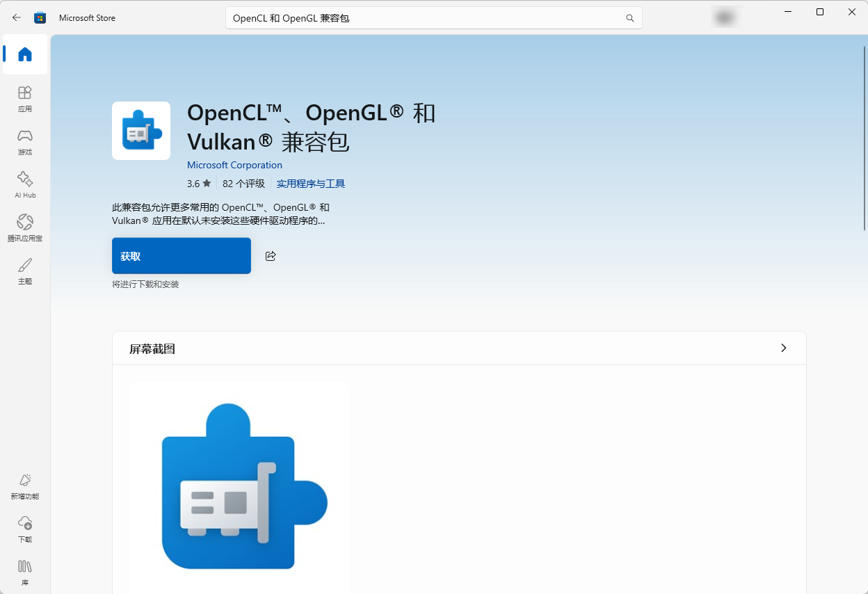868x594 pixels.
Task: Click the 82 个评级 ratings count
Action: pyautogui.click(x=243, y=184)
